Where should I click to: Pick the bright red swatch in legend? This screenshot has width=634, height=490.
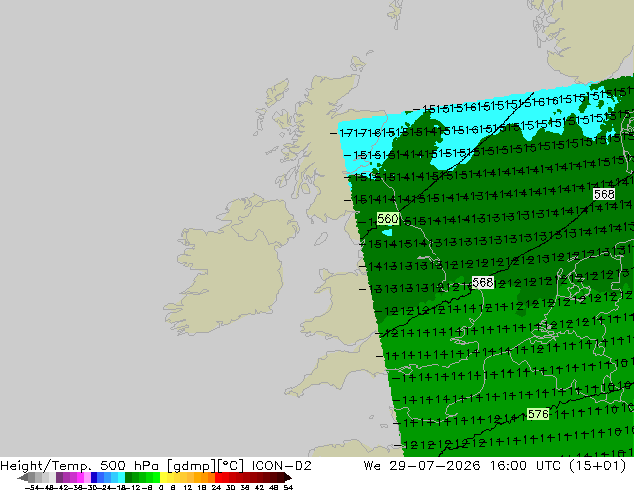(x=218, y=477)
